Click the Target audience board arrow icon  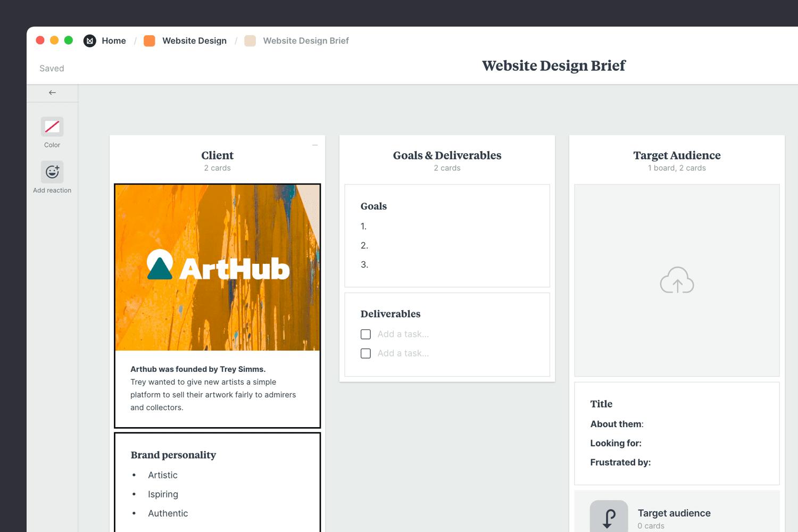609,516
